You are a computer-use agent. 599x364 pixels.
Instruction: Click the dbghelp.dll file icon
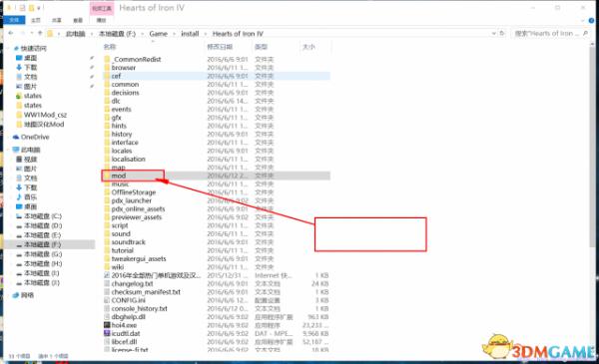click(107, 317)
